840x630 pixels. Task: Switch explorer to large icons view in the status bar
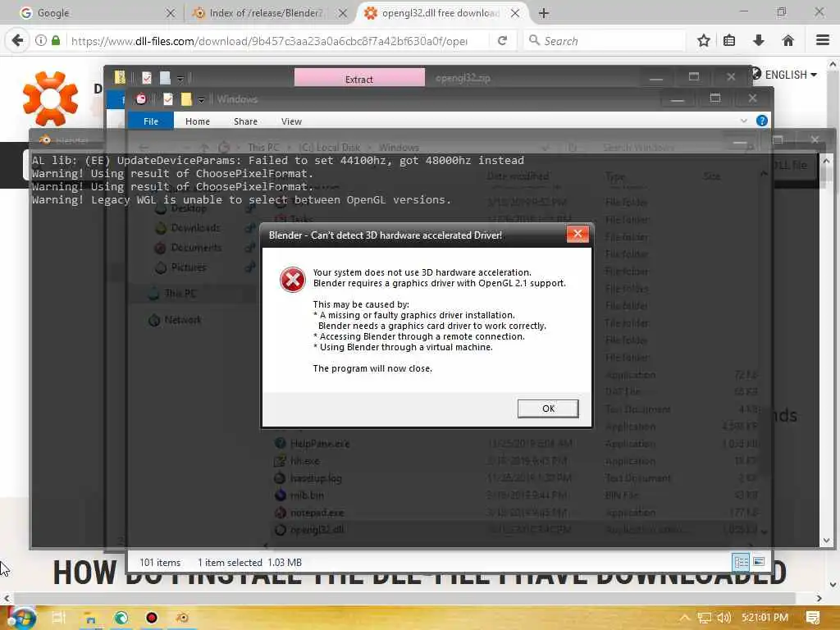pos(759,561)
